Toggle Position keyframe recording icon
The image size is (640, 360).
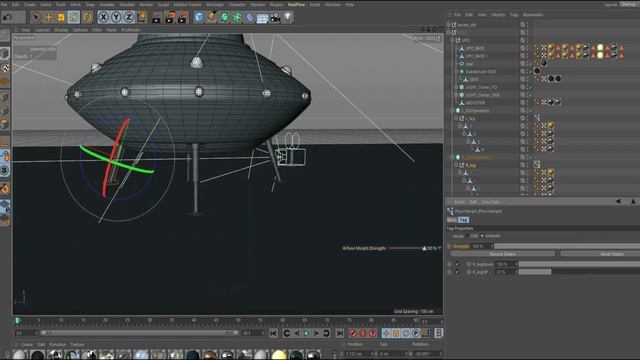[386, 333]
